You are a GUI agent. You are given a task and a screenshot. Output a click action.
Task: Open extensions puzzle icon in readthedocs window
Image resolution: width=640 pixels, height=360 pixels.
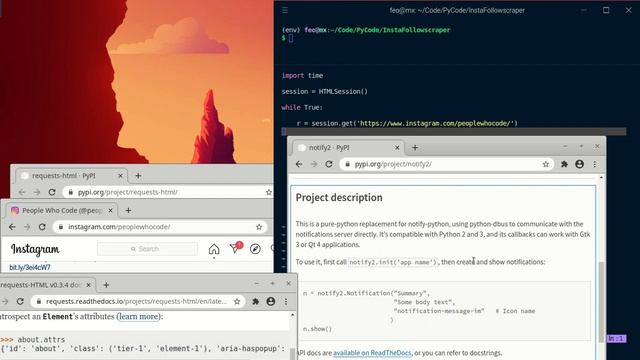pyautogui.click(x=256, y=302)
